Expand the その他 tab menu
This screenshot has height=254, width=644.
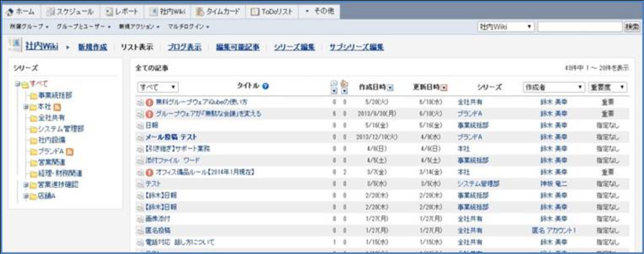(319, 12)
